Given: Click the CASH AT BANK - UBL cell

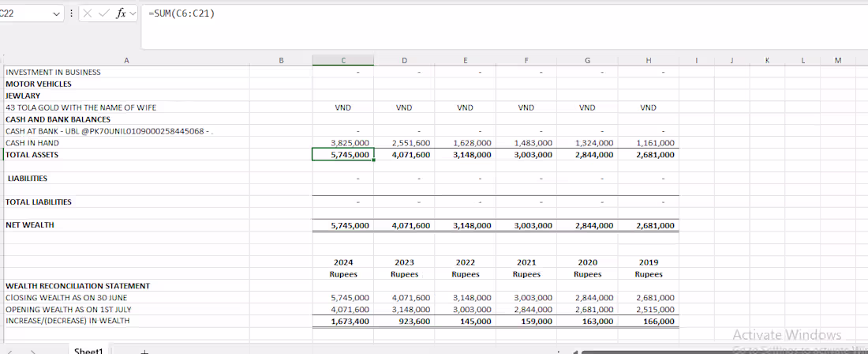Looking at the screenshot, I should (127, 131).
